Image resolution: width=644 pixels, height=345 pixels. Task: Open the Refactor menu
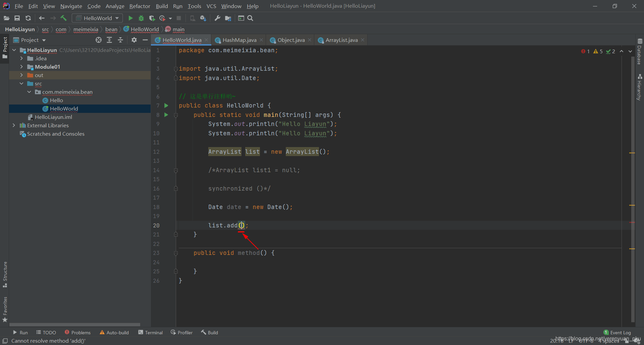[140, 6]
